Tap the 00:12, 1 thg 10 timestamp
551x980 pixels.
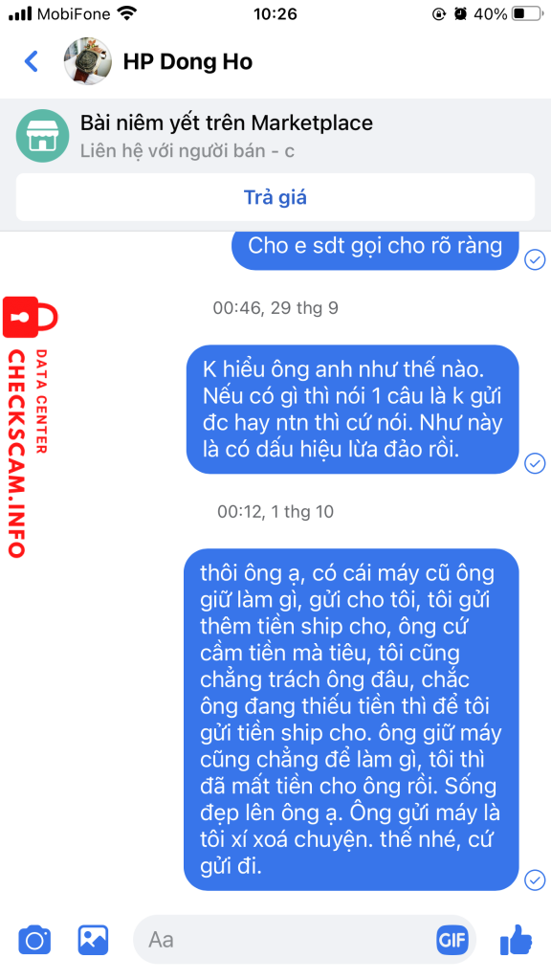pyautogui.click(x=275, y=512)
